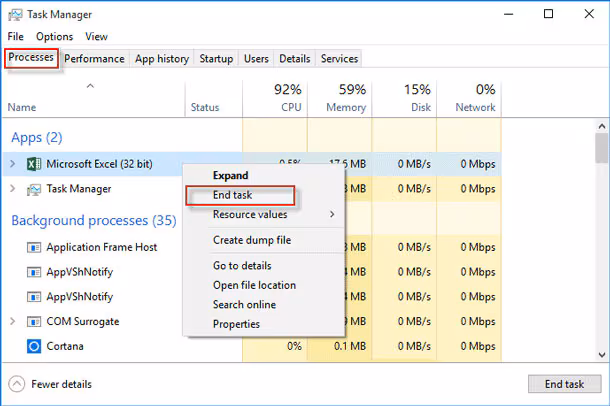This screenshot has height=406, width=610.
Task: Expand the COM Surrogate process row
Action: (12, 321)
